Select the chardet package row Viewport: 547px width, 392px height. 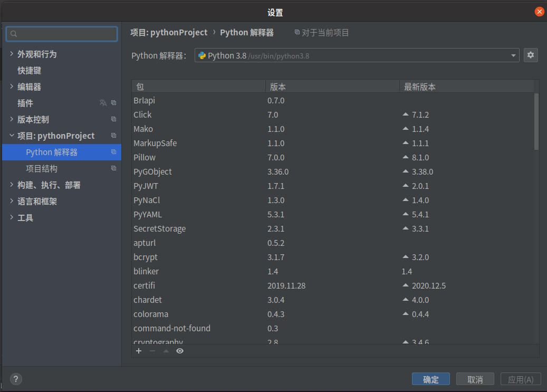coord(333,300)
